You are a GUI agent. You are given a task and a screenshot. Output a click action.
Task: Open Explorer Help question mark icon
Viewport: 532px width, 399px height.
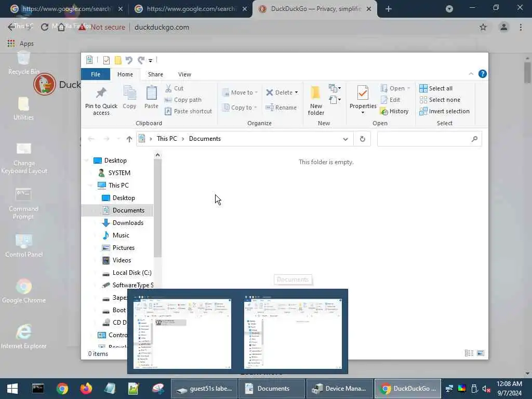click(482, 74)
